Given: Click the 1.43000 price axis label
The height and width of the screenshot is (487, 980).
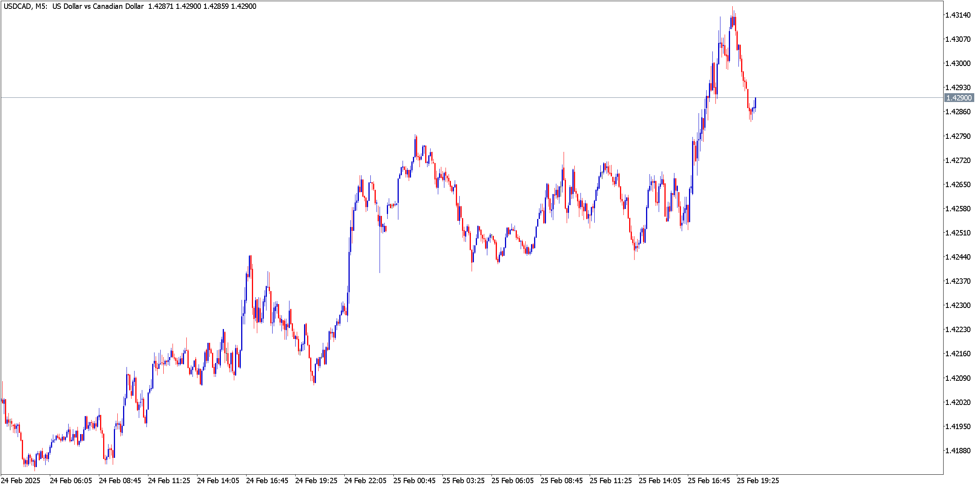Looking at the screenshot, I should coord(958,63).
